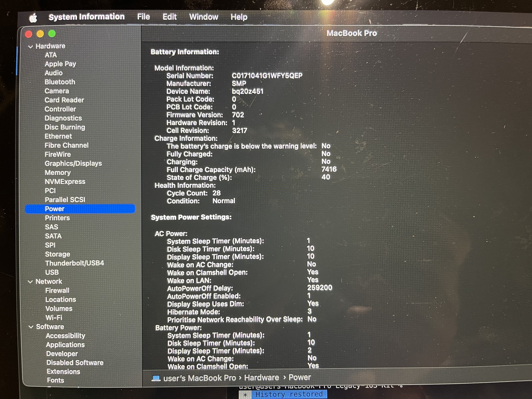Screen dimensions: 532x399
Task: Select SAS in the sidebar
Action: point(52,227)
